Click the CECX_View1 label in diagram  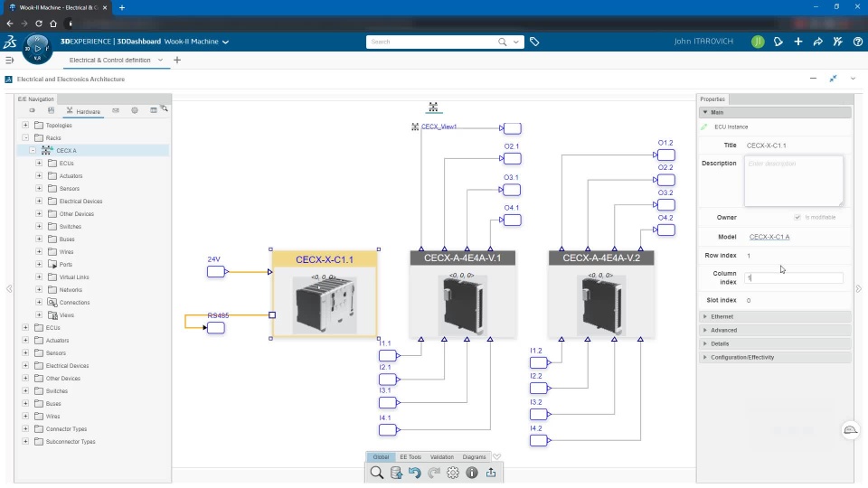tap(439, 127)
